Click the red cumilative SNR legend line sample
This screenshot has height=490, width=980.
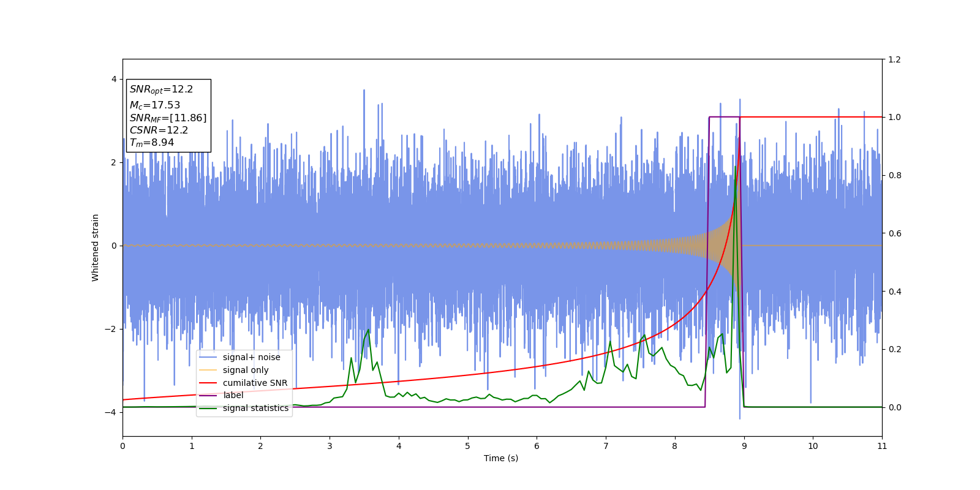(x=208, y=383)
